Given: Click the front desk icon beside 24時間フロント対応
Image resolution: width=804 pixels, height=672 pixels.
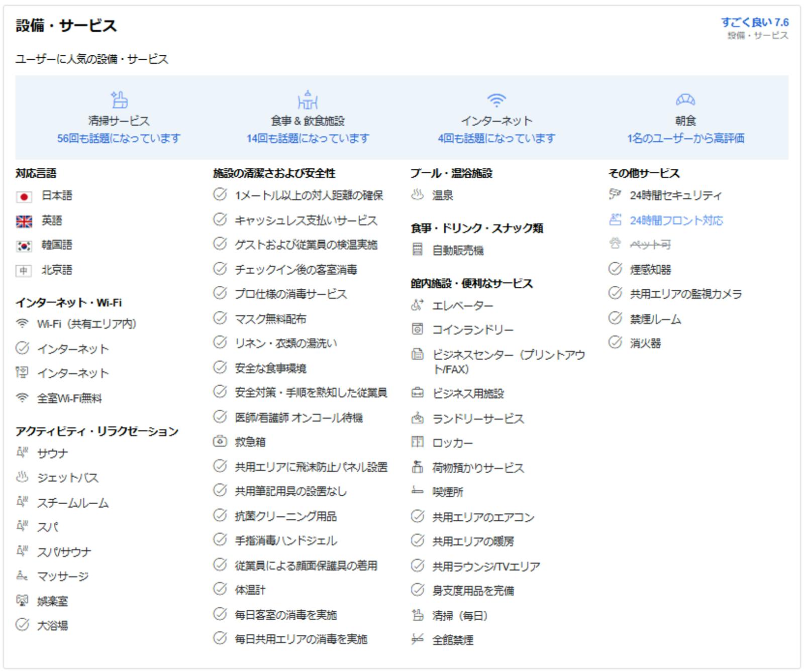Looking at the screenshot, I should click(615, 219).
